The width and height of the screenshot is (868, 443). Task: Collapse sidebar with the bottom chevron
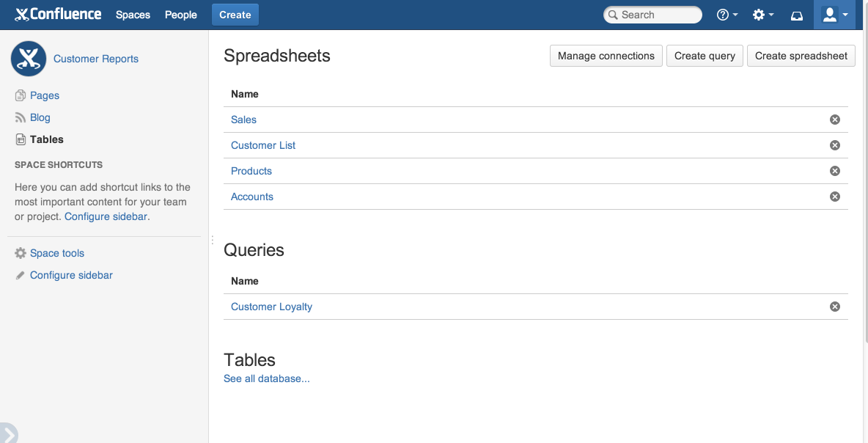pyautogui.click(x=8, y=433)
